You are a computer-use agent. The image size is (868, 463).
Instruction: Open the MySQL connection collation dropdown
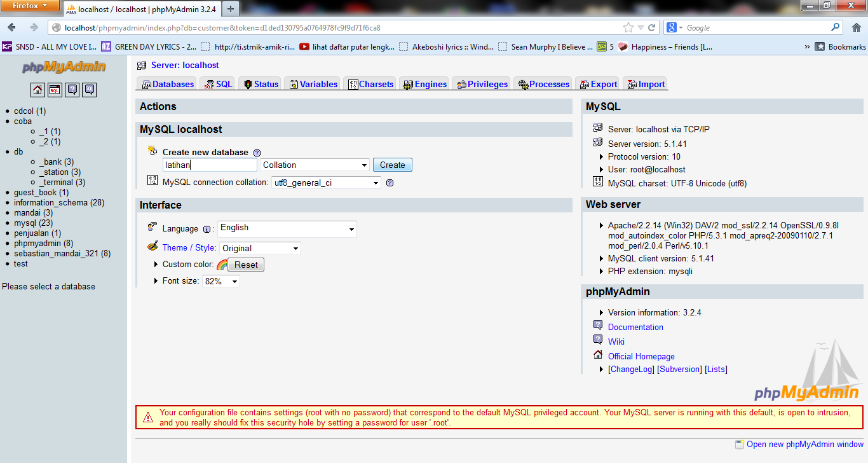[x=326, y=183]
